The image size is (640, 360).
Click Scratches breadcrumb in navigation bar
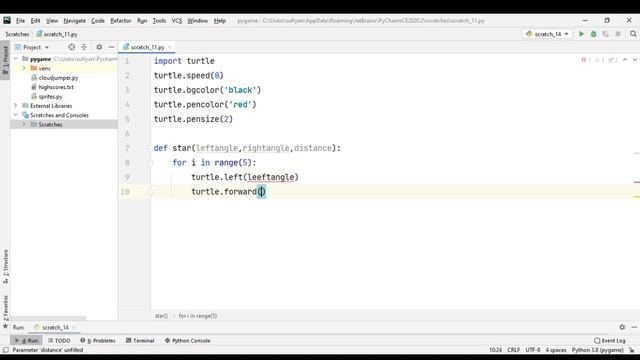pos(17,34)
